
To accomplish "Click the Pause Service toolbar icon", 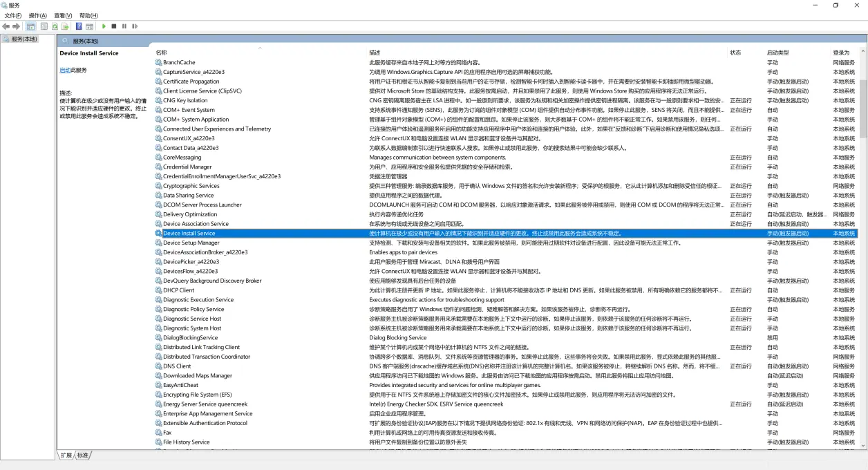I will (x=124, y=26).
